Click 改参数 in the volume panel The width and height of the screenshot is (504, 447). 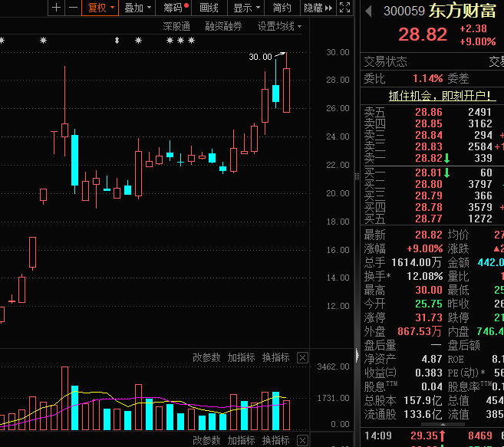(206, 357)
